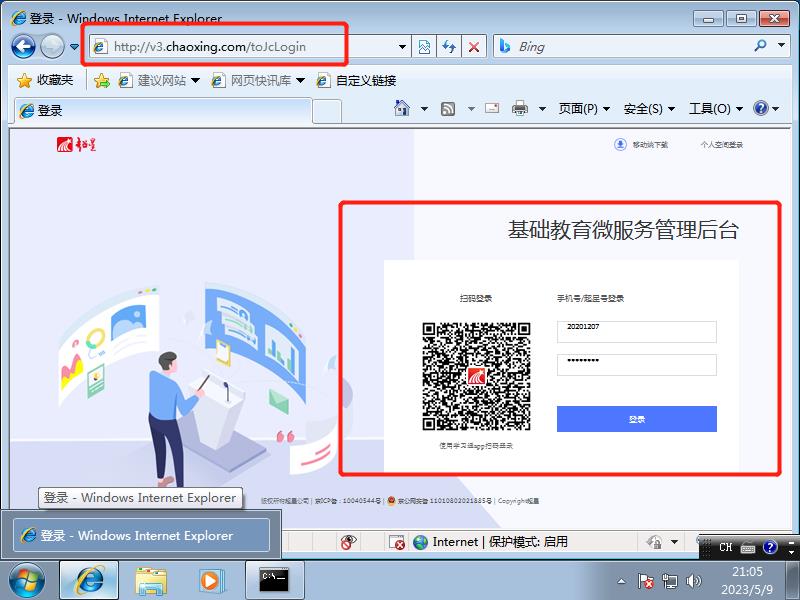Click the Home page icon
The width and height of the screenshot is (800, 600).
click(402, 108)
